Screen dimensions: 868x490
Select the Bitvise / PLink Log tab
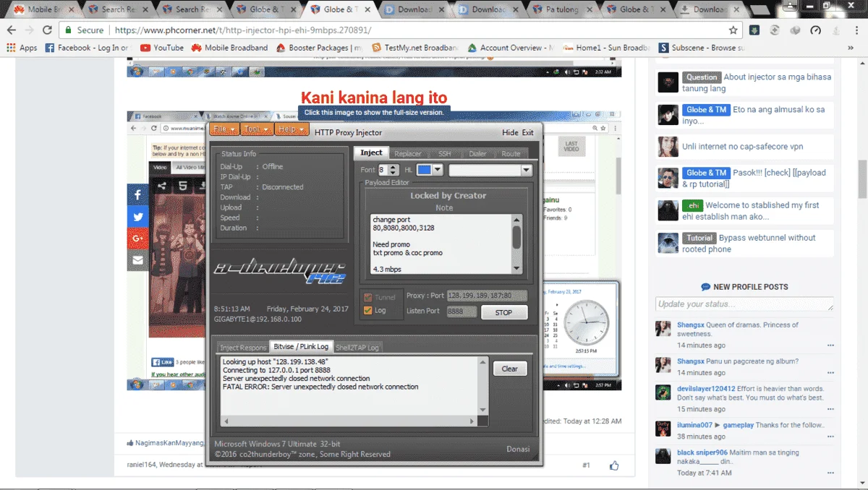click(301, 347)
